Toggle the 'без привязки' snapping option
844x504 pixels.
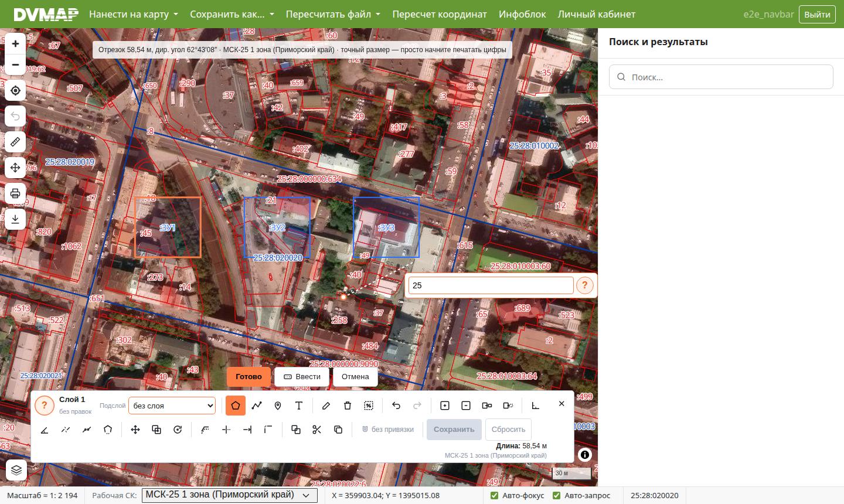pyautogui.click(x=387, y=430)
